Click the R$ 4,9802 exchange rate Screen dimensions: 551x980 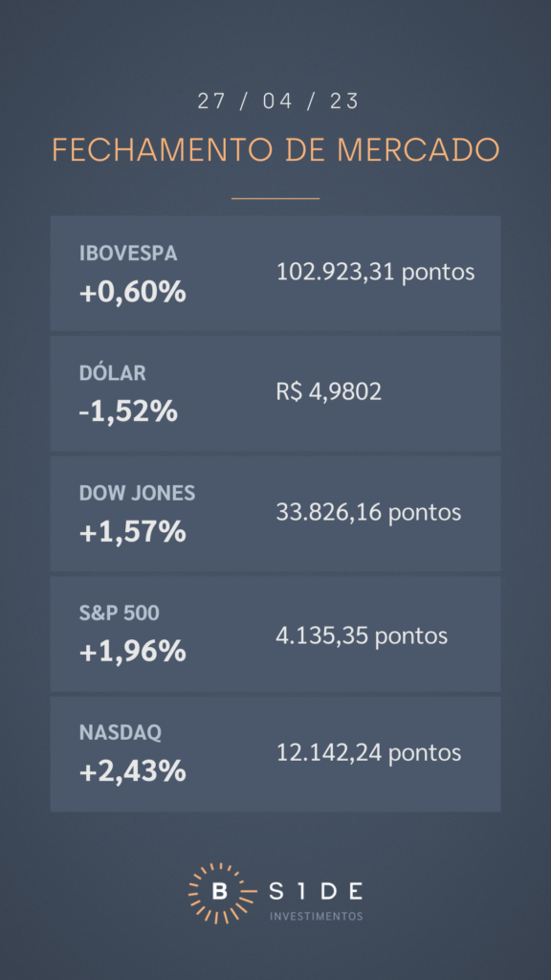click(x=329, y=391)
